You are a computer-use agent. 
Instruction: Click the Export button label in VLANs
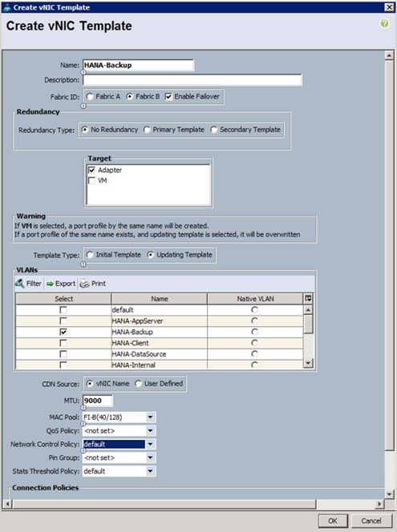(x=65, y=284)
